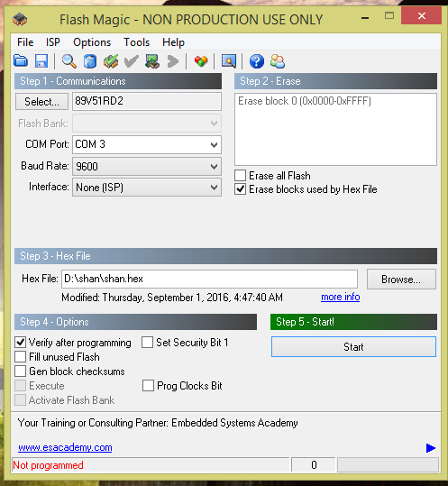Click the Erase Flash trash-bin toolbar icon
The width and height of the screenshot is (448, 486).
tap(90, 60)
